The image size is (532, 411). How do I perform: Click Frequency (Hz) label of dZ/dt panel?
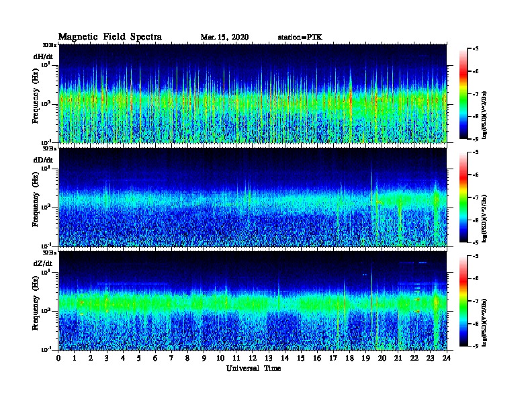tap(36, 303)
